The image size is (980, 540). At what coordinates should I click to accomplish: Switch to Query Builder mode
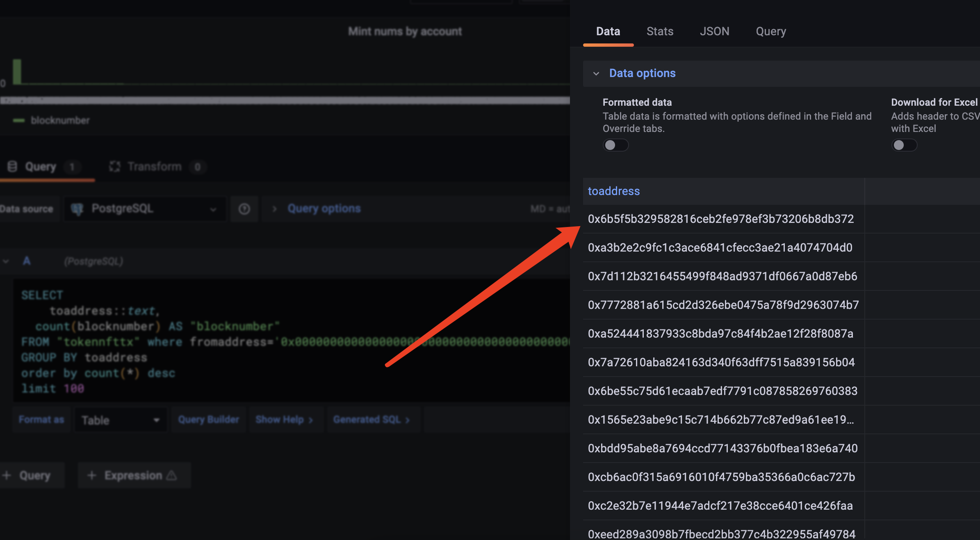pos(208,420)
